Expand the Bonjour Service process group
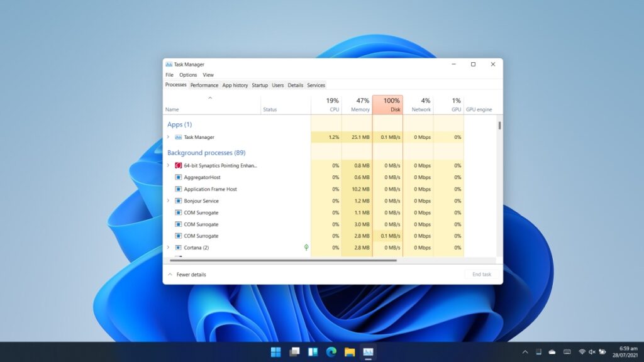The width and height of the screenshot is (644, 362). [168, 200]
